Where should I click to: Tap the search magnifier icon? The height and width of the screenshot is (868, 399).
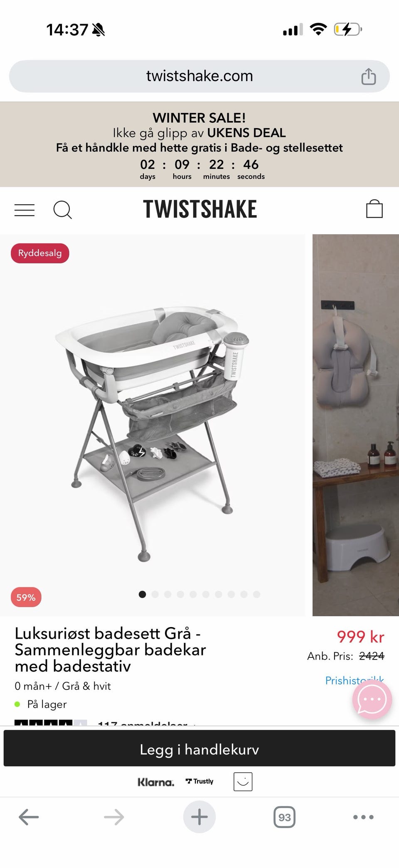point(63,210)
